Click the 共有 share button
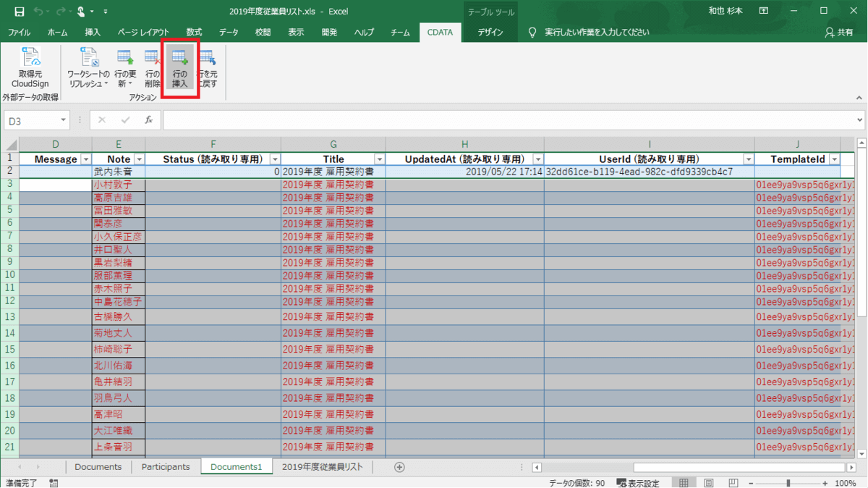The width and height of the screenshot is (868, 488). point(839,33)
